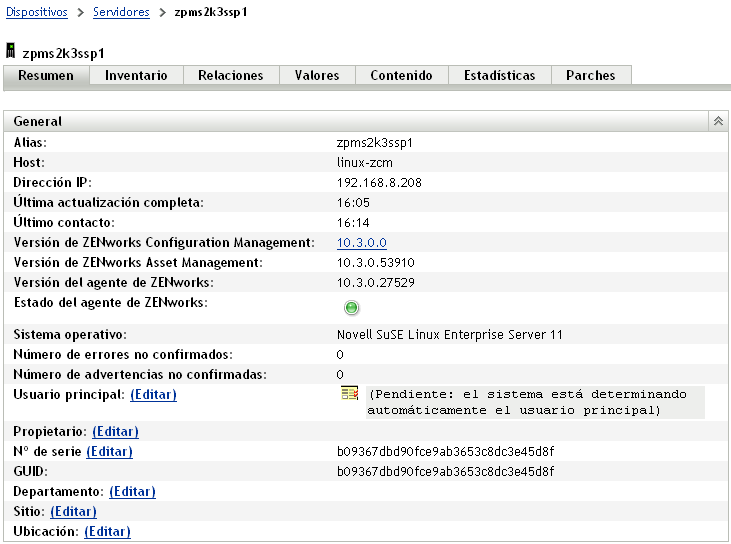
Task: Edit the Sitio field
Action: (x=73, y=512)
